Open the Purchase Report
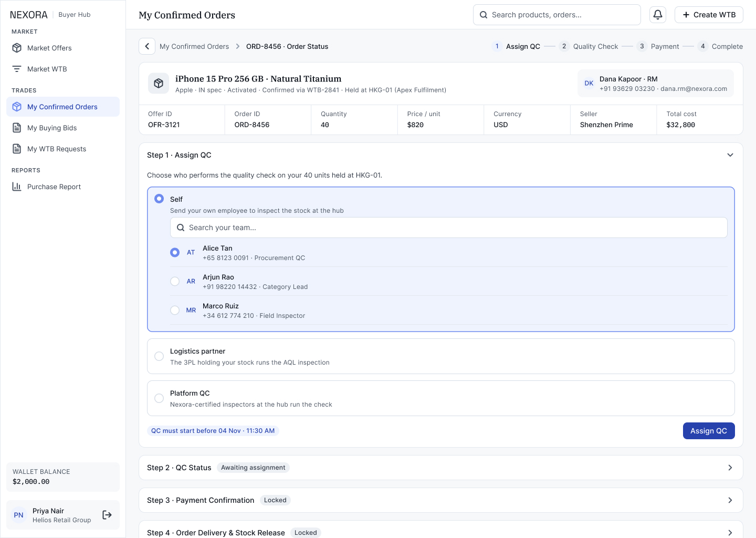 pyautogui.click(x=63, y=187)
